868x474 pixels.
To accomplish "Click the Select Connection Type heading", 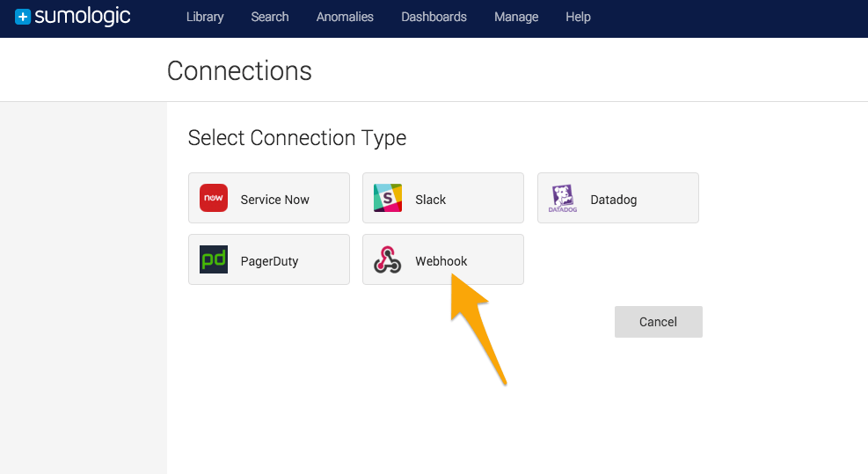I will (296, 138).
